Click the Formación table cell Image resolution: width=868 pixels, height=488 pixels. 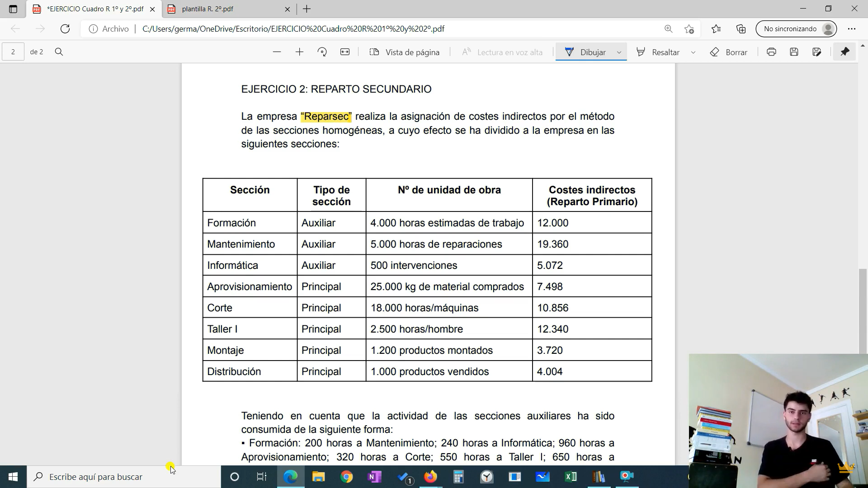[250, 223]
